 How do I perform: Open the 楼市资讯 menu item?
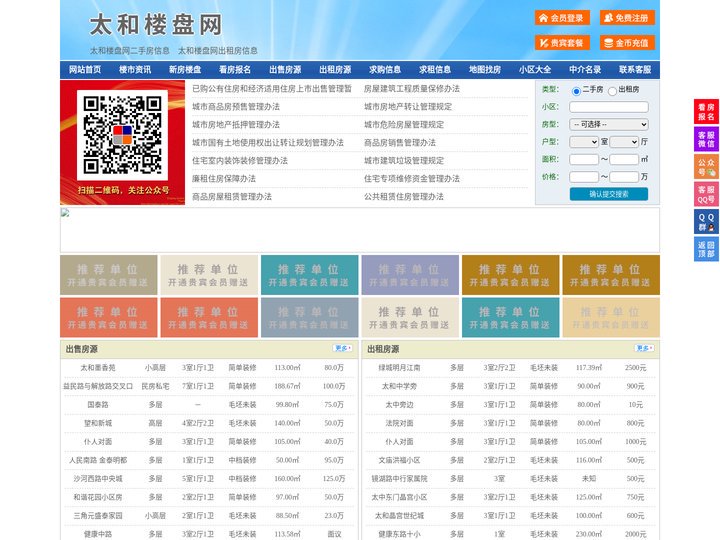tap(135, 70)
